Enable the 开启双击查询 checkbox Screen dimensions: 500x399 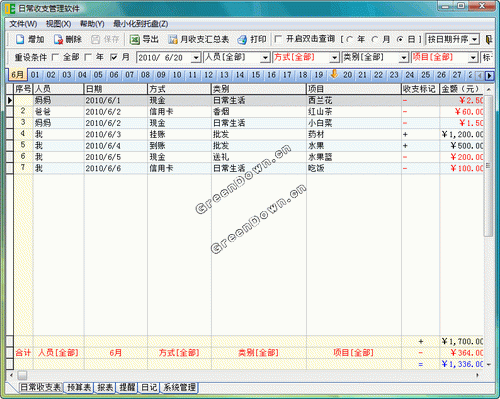278,39
